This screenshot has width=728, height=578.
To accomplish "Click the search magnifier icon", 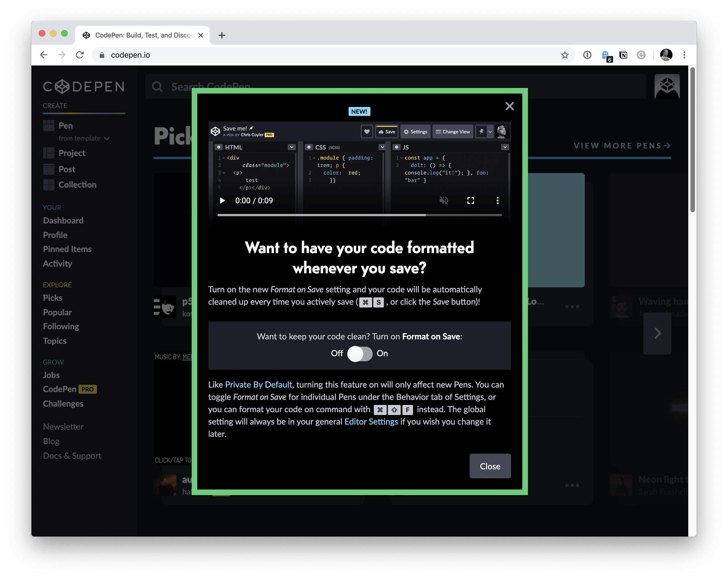I will (x=157, y=86).
